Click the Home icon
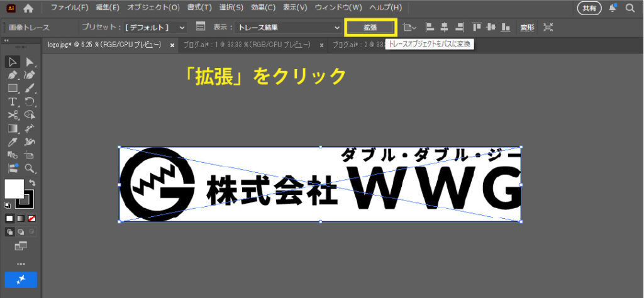Screen dimensions: 644x298 [28, 8]
